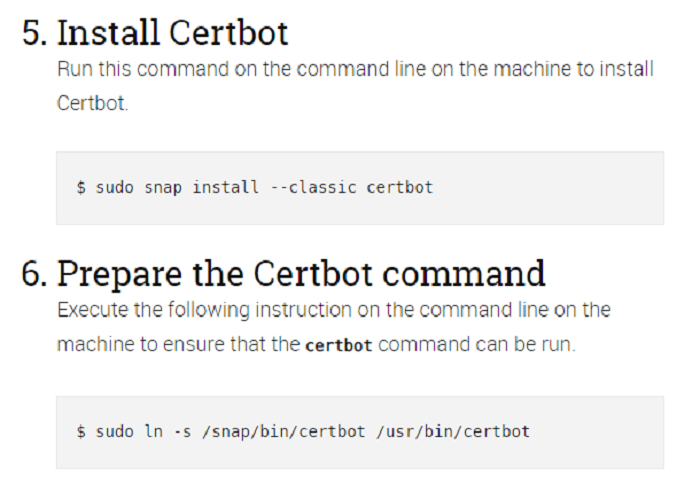The height and width of the screenshot is (483, 700).
Task: Click the '-s' flag in the second command
Action: coord(174,432)
